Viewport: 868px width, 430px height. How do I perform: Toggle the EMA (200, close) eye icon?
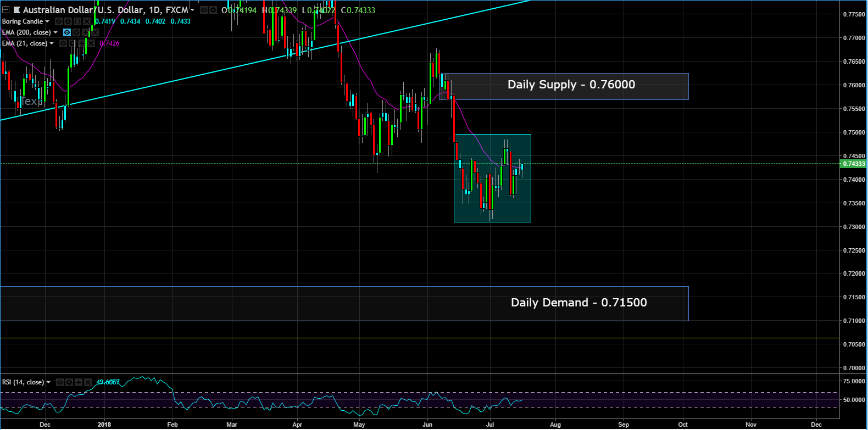[67, 32]
